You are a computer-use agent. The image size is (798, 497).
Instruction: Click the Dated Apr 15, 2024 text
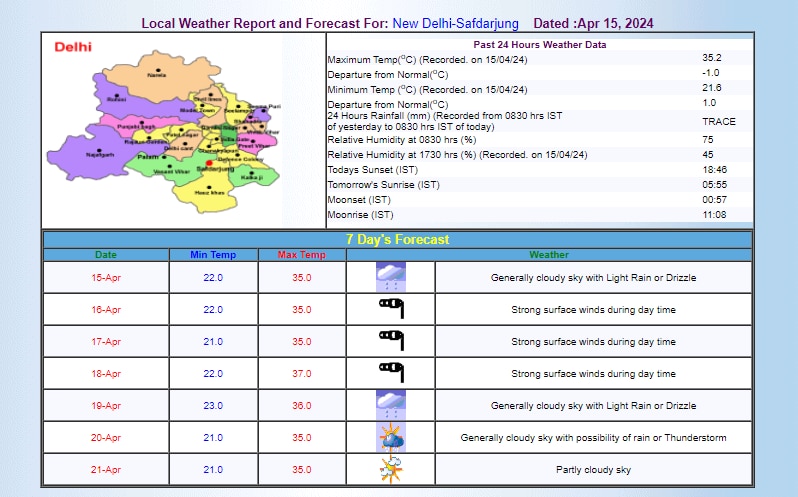pyautogui.click(x=593, y=23)
